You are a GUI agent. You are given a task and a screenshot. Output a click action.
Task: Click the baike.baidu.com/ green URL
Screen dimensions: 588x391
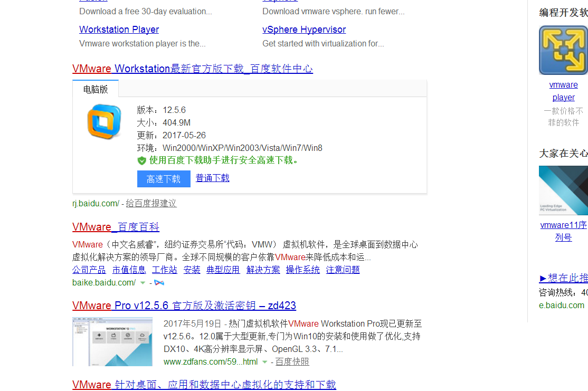click(x=104, y=283)
